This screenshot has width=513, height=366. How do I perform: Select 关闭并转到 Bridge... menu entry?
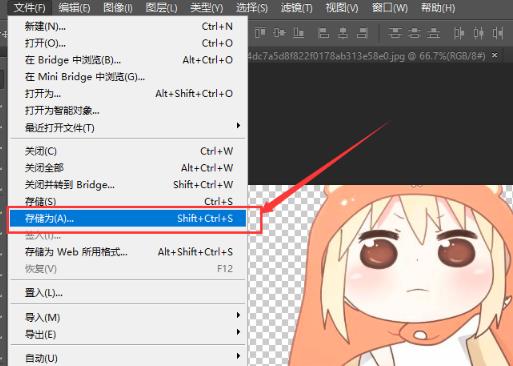point(128,185)
